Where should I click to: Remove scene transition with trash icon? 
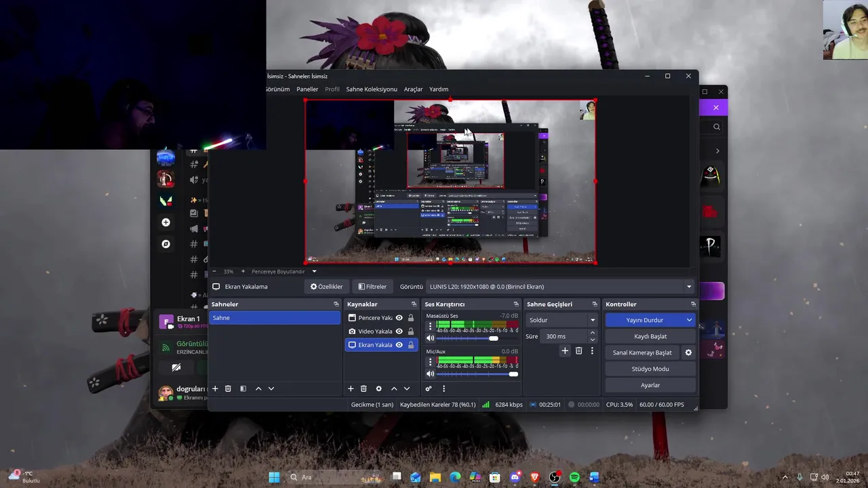pyautogui.click(x=578, y=350)
